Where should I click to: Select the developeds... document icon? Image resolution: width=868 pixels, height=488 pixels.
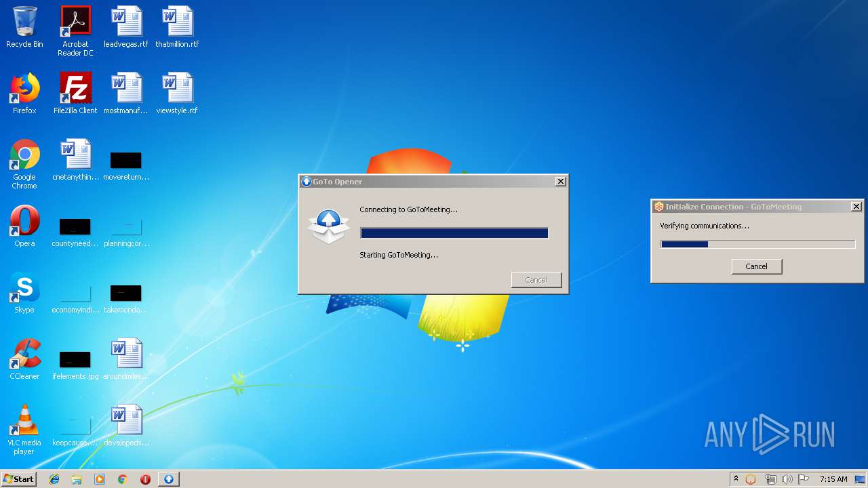(x=126, y=426)
